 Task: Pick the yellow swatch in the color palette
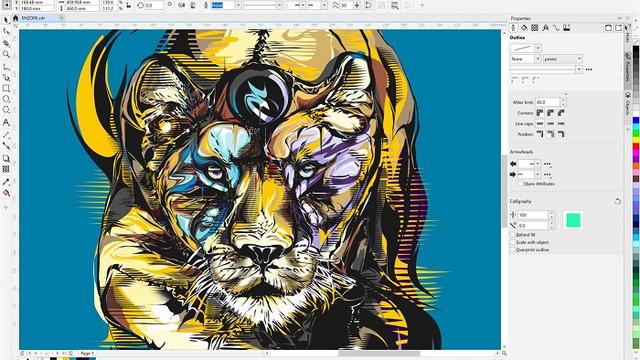point(636,141)
